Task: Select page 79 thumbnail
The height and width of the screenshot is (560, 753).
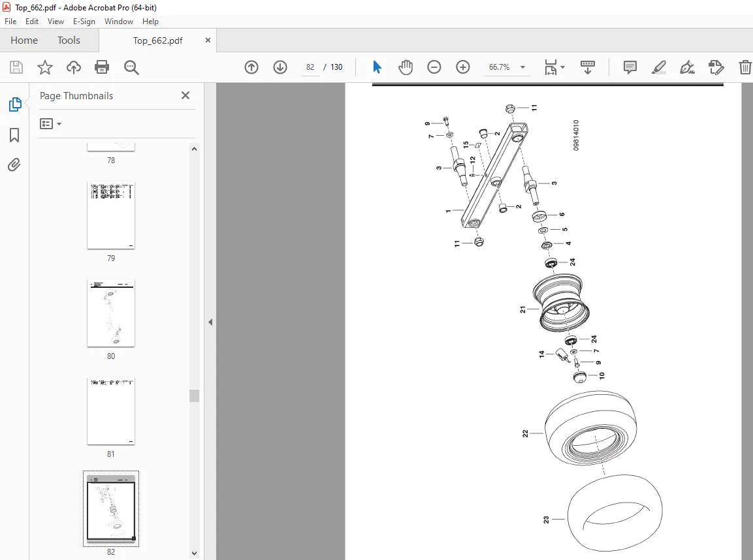Action: (x=111, y=215)
